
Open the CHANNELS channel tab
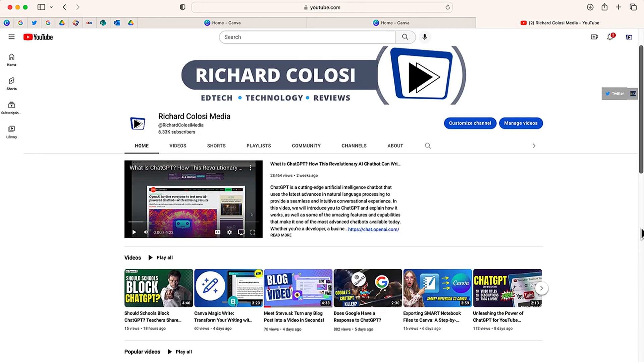pyautogui.click(x=354, y=146)
